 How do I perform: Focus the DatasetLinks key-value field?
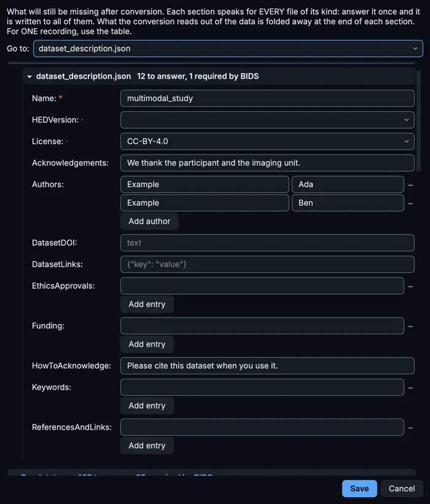coord(267,264)
